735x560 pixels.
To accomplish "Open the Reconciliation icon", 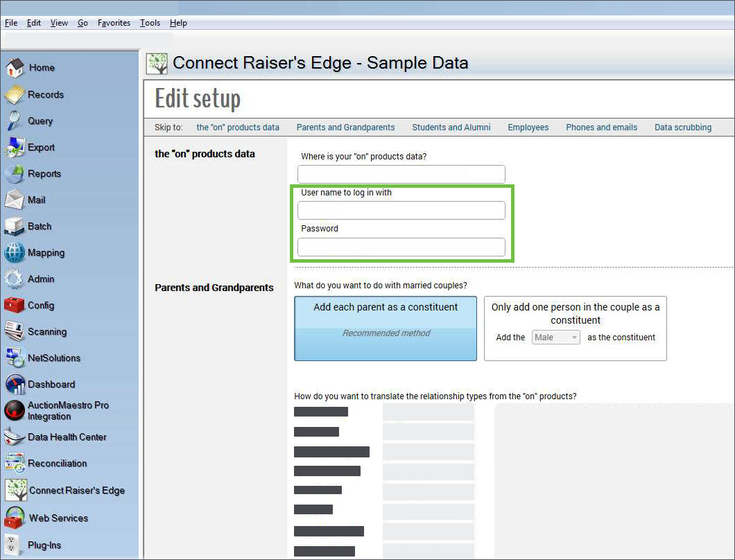I will point(15,463).
